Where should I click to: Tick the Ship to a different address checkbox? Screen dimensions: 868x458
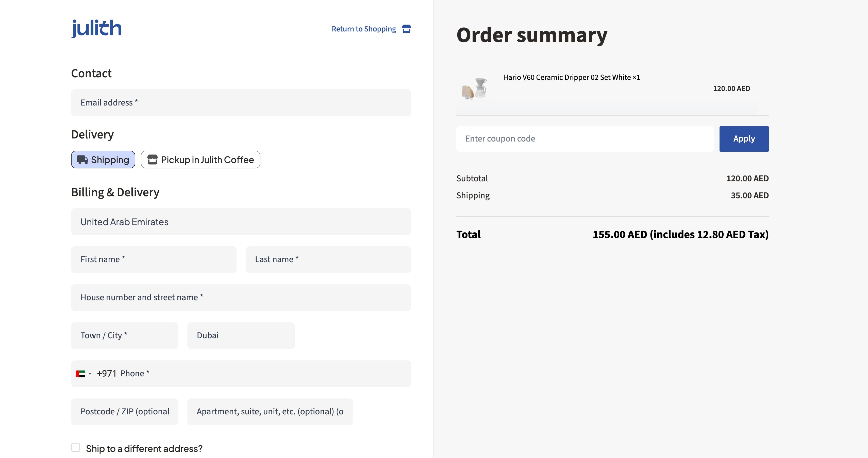pyautogui.click(x=75, y=448)
